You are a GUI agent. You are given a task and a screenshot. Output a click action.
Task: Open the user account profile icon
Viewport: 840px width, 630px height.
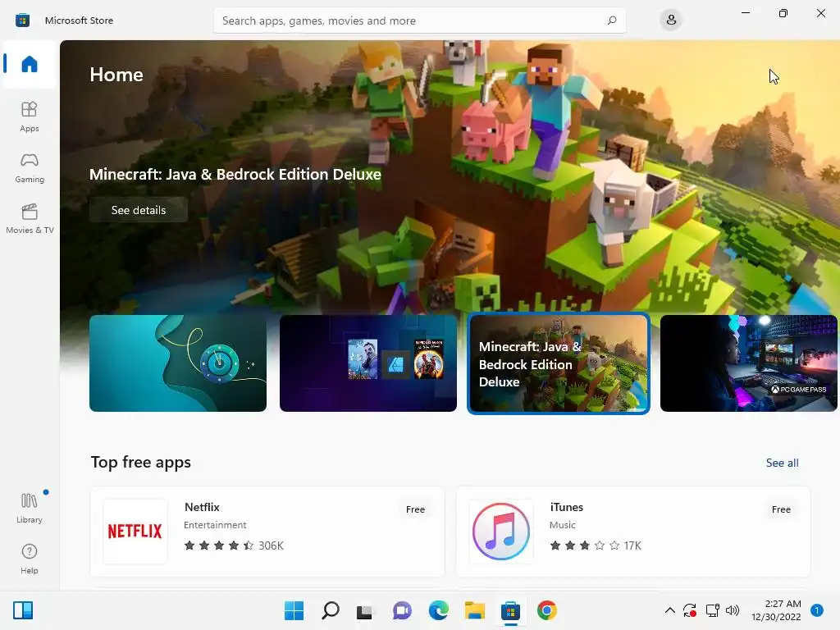(671, 21)
